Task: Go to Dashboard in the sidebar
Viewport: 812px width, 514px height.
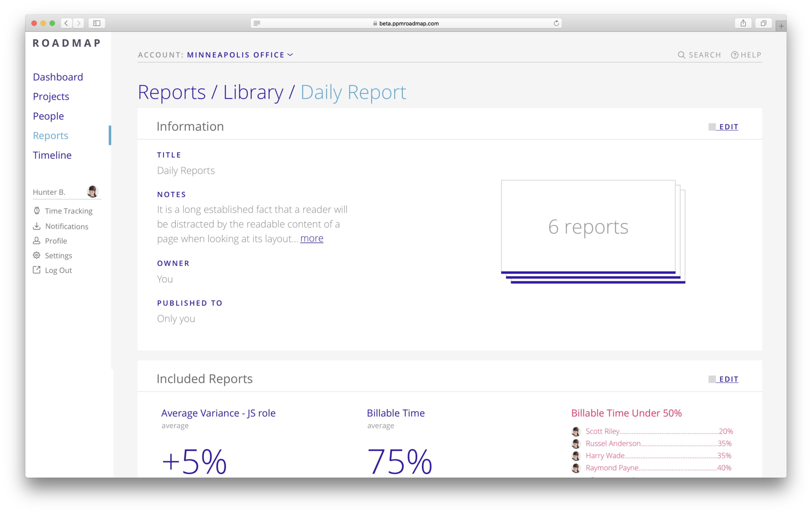Action: (58, 77)
